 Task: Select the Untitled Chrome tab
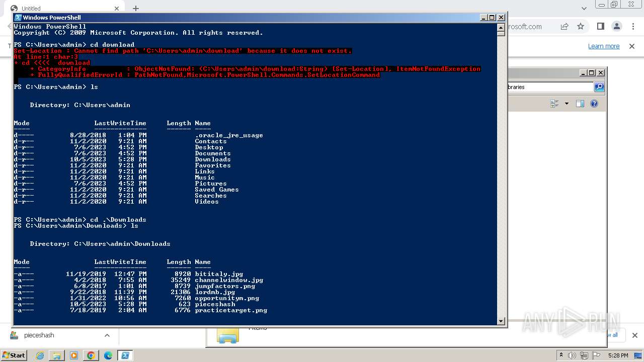pyautogui.click(x=65, y=9)
